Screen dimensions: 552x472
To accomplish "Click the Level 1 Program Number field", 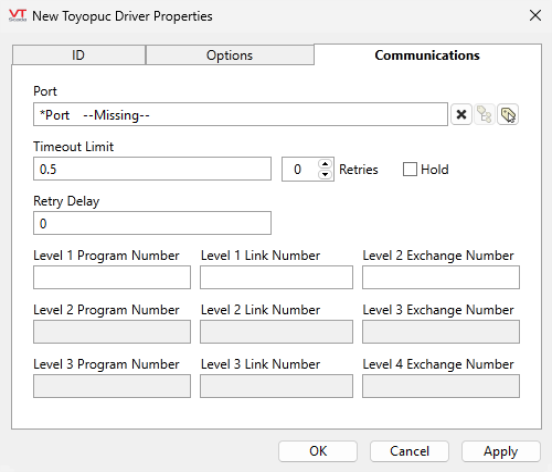I will [x=112, y=277].
